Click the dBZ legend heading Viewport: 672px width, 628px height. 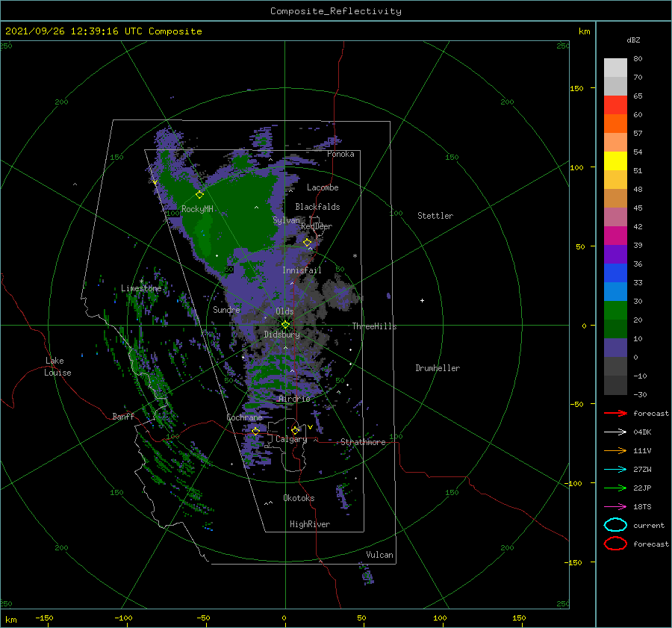coord(633,40)
